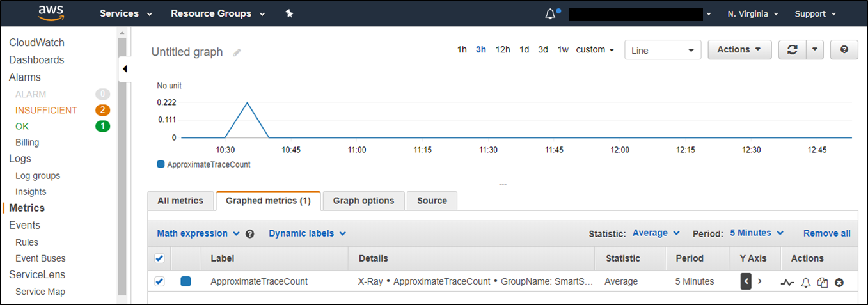Click the Remove all link
The width and height of the screenshot is (868, 305).
(827, 233)
